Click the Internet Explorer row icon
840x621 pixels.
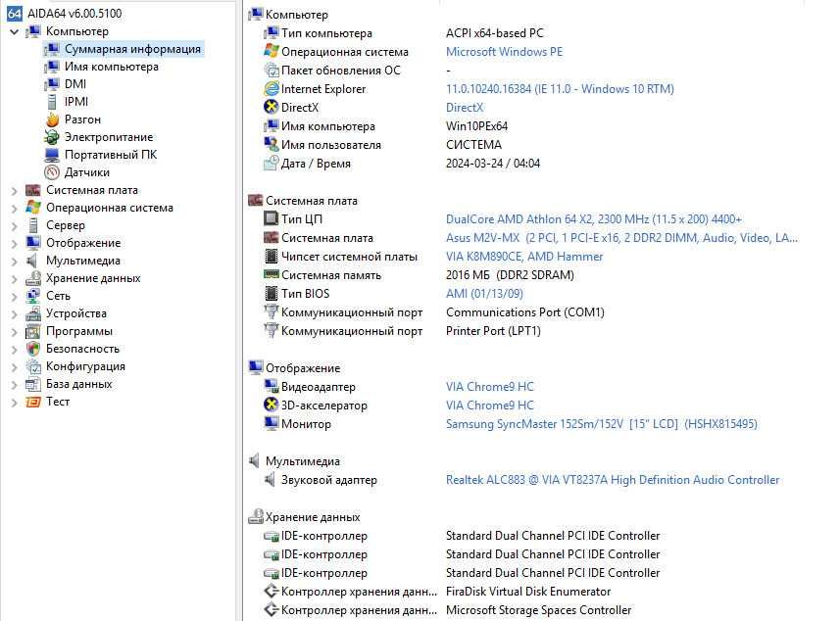tap(272, 88)
